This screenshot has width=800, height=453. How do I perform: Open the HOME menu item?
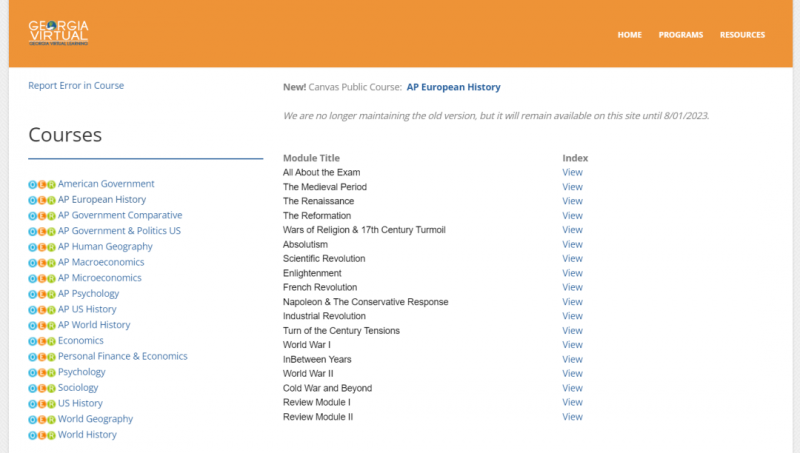tap(630, 35)
